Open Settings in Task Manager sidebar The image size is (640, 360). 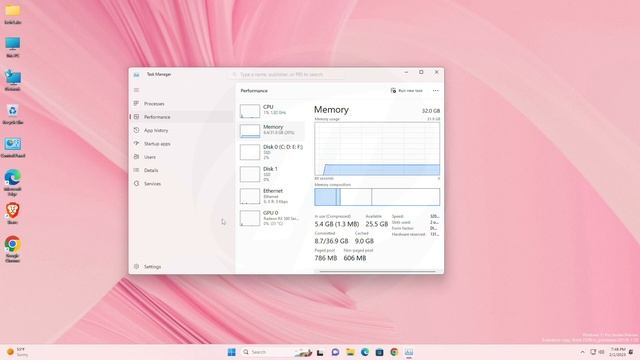click(x=182, y=267)
